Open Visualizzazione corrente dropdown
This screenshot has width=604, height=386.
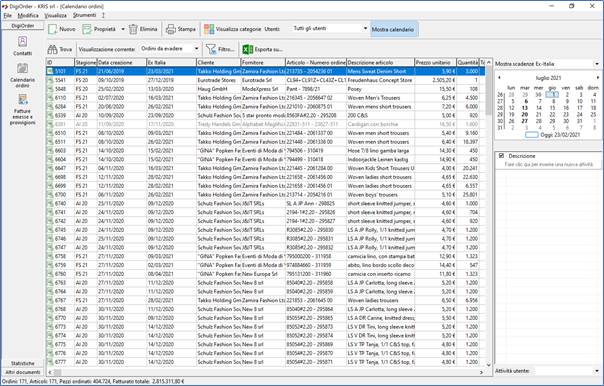click(196, 49)
